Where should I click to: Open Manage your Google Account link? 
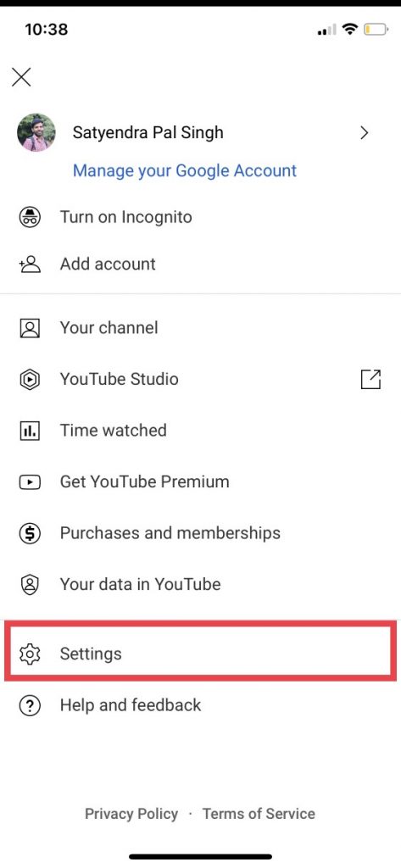[185, 170]
